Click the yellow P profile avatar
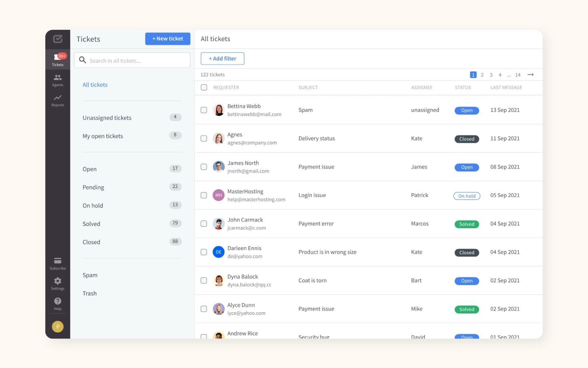The image size is (588, 368). click(x=58, y=326)
